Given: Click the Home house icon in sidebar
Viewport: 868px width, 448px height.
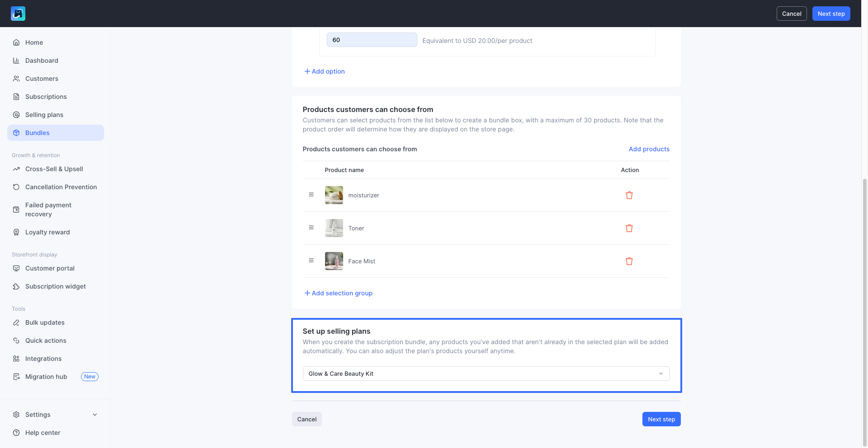Looking at the screenshot, I should pos(16,42).
